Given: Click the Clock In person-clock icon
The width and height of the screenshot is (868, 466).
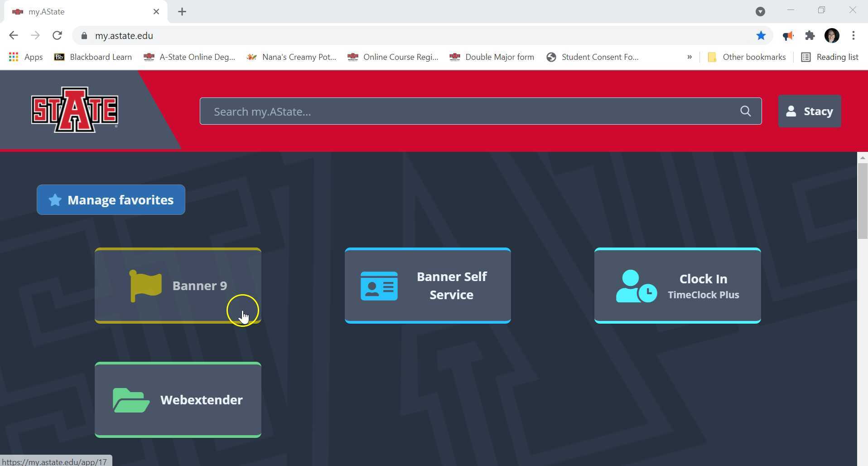Looking at the screenshot, I should click(x=636, y=286).
